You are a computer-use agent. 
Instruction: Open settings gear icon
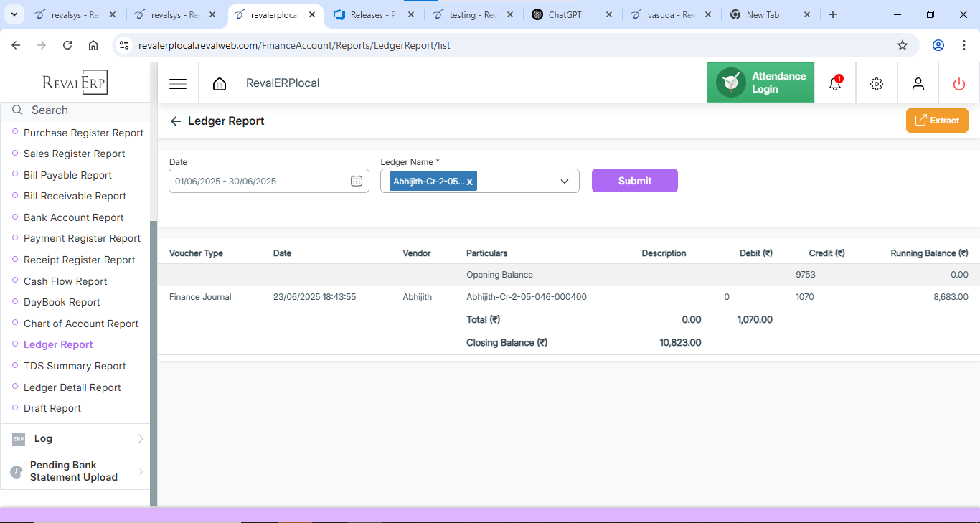point(876,84)
